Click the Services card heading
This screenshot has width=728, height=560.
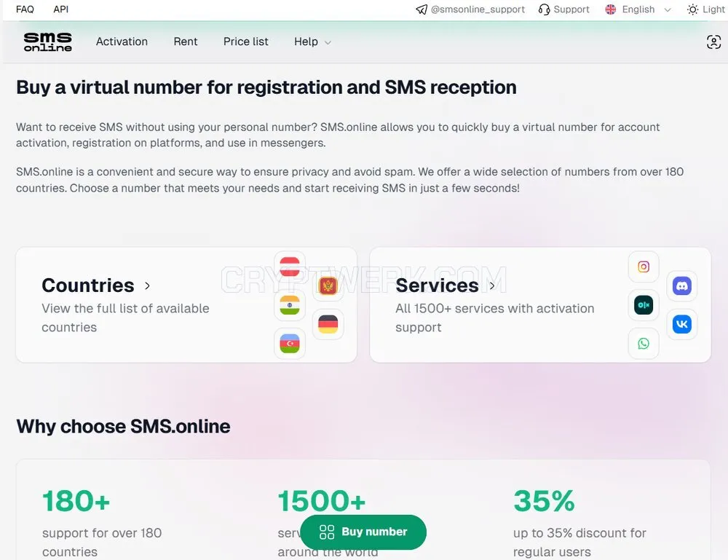[x=437, y=285]
